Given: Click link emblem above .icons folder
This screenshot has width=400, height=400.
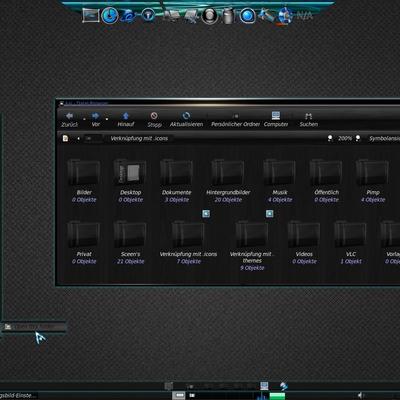Looking at the screenshot, I should (x=206, y=213).
